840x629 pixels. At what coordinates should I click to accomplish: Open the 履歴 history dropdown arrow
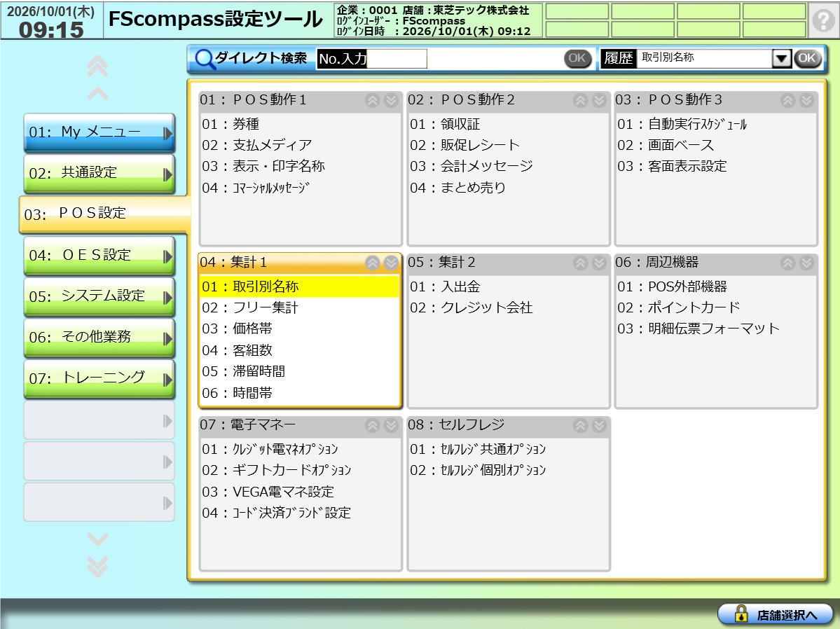pos(782,58)
